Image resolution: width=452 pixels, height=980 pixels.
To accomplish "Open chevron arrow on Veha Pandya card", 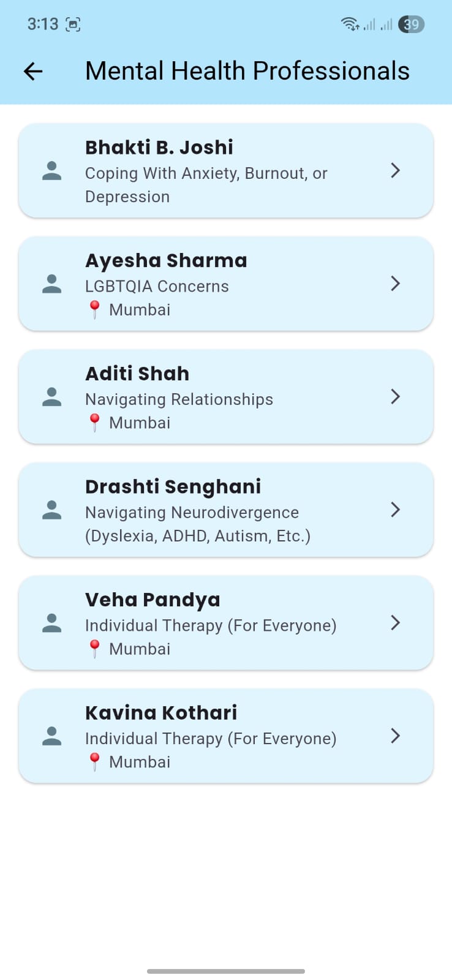I will [396, 623].
